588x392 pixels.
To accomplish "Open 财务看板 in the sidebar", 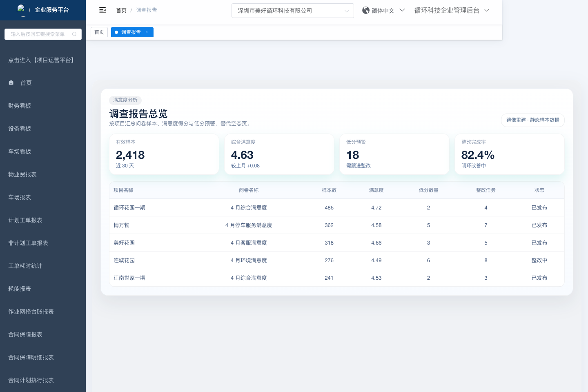I will click(x=20, y=106).
